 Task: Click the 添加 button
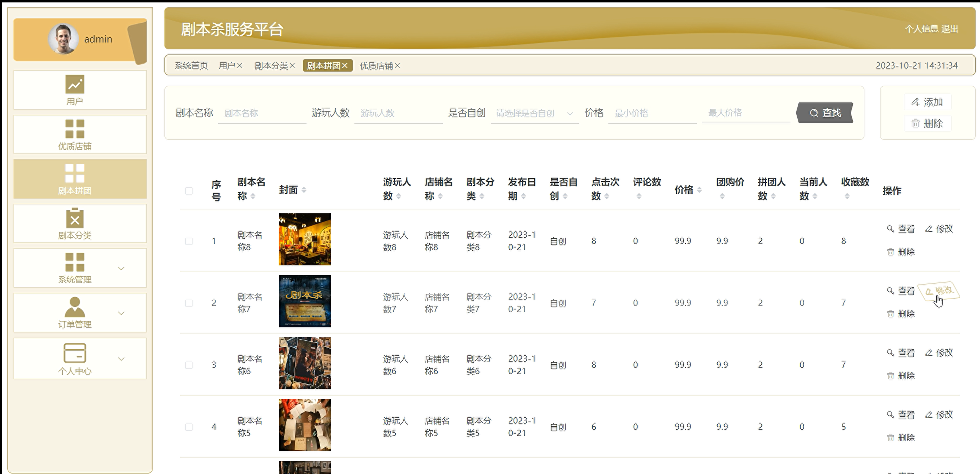[927, 102]
